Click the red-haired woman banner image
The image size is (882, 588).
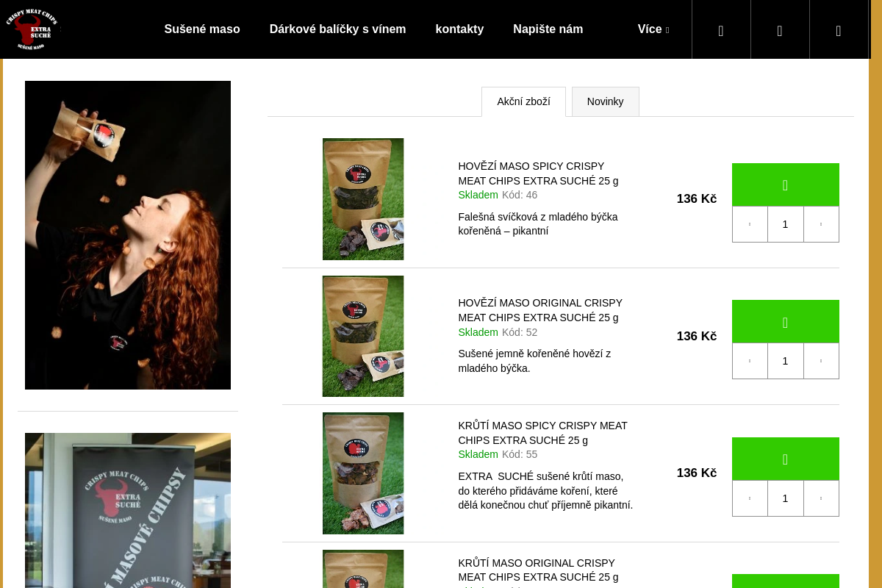pyautogui.click(x=128, y=235)
